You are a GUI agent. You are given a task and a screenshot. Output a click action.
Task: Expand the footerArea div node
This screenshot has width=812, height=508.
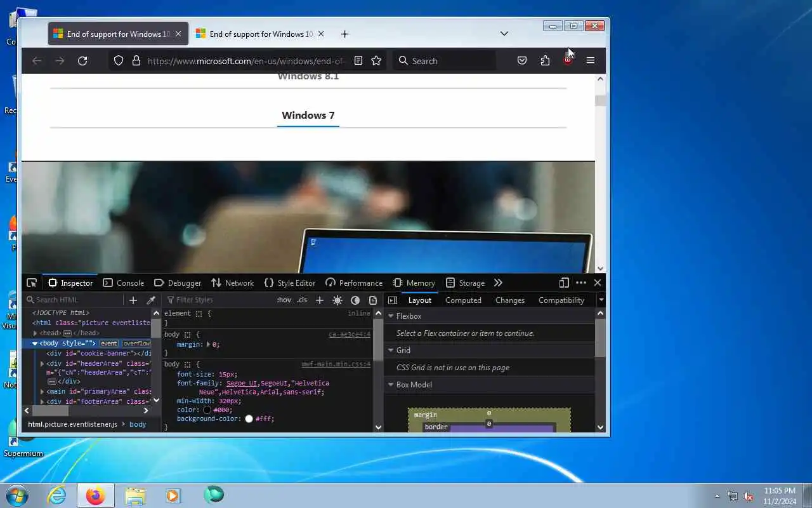point(42,401)
